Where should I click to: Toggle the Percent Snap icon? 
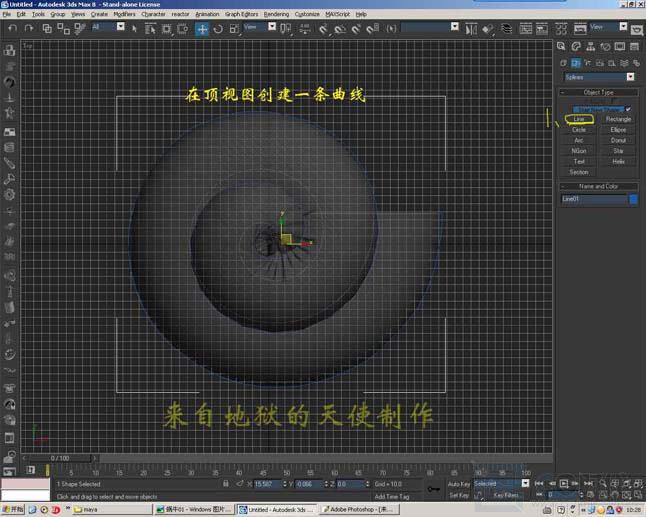pos(356,29)
